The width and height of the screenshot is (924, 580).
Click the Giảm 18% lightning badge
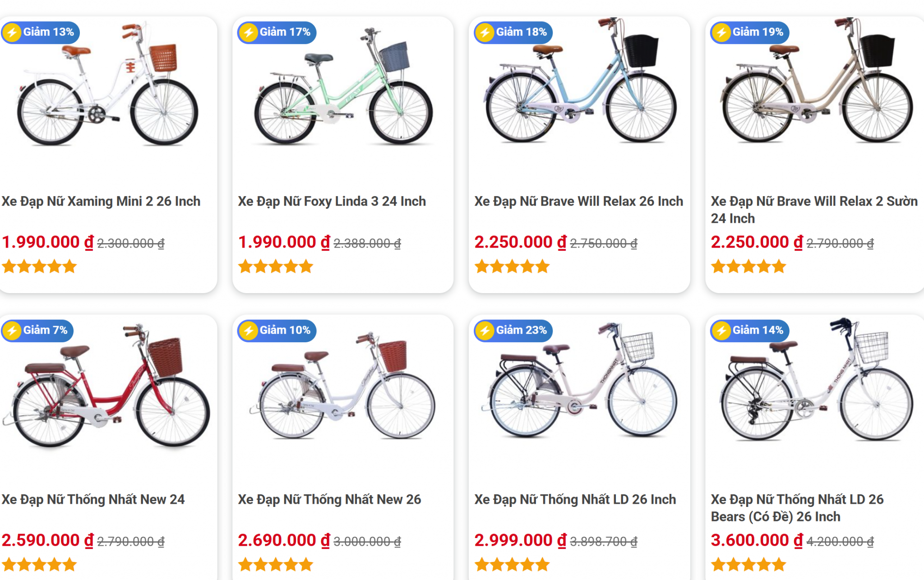tap(513, 32)
